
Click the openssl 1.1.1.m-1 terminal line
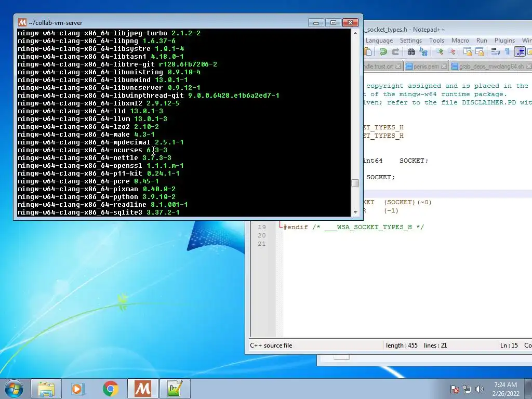click(x=101, y=166)
